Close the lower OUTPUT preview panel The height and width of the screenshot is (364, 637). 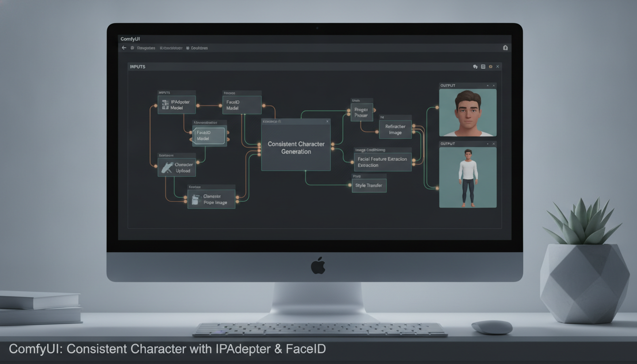[x=493, y=144]
